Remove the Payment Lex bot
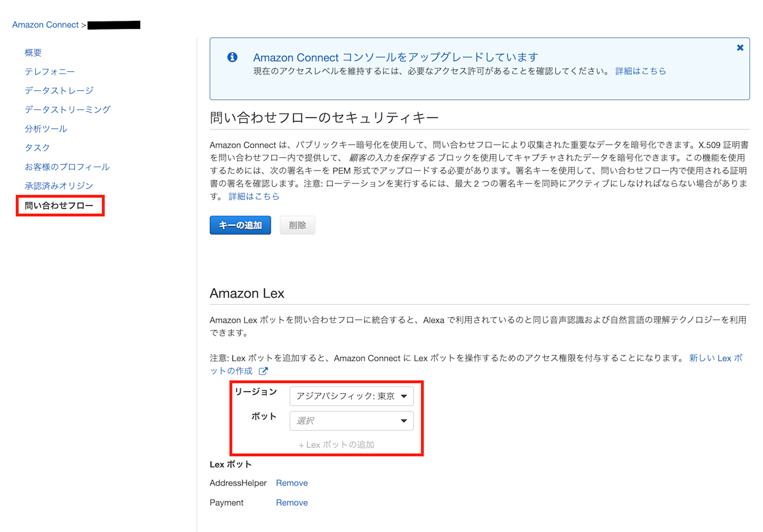This screenshot has width=763, height=532. [291, 503]
